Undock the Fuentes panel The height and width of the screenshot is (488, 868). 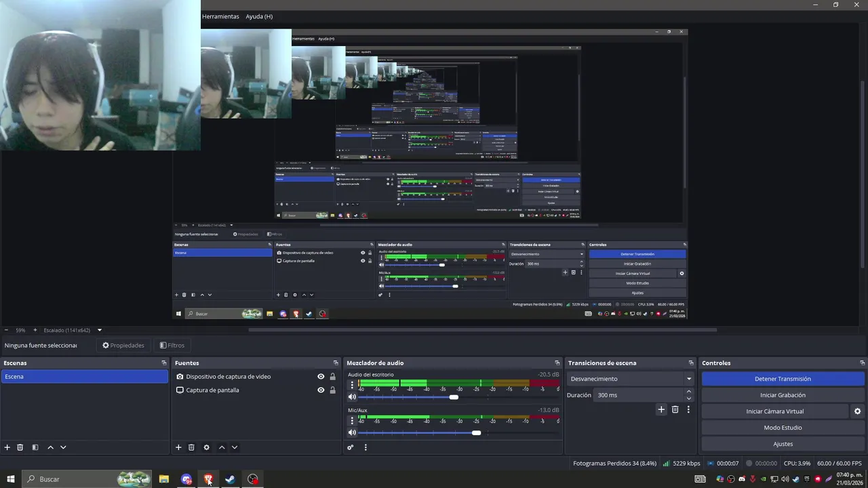pos(335,363)
